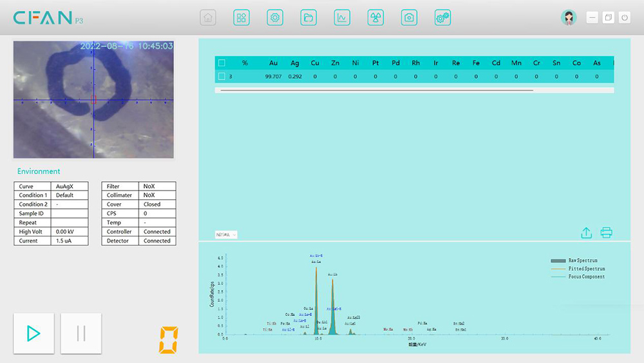Click the CFAN P3 logo
Image resolution: width=644 pixels, height=363 pixels.
point(48,17)
